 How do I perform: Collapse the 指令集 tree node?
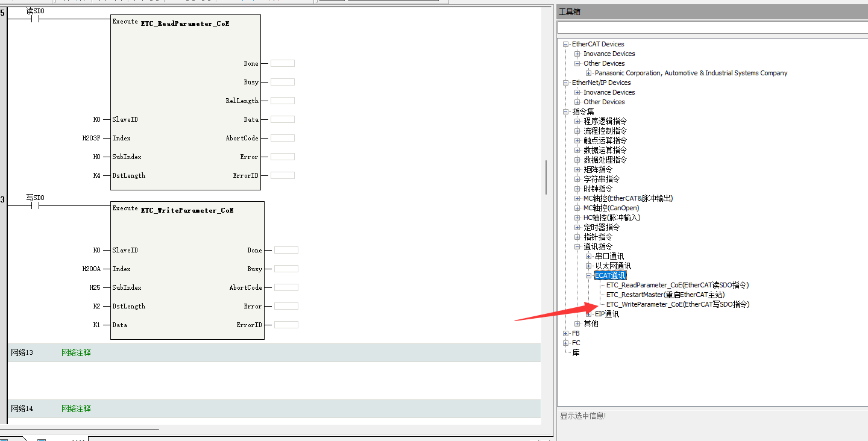click(565, 111)
